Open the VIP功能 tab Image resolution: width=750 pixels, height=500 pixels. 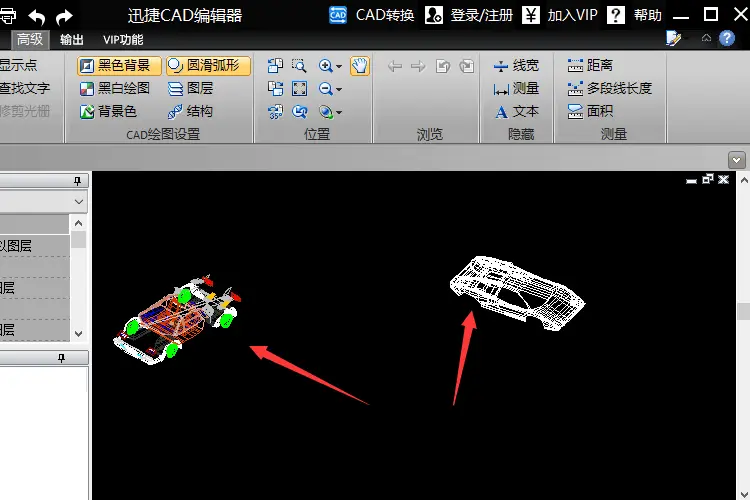click(123, 40)
